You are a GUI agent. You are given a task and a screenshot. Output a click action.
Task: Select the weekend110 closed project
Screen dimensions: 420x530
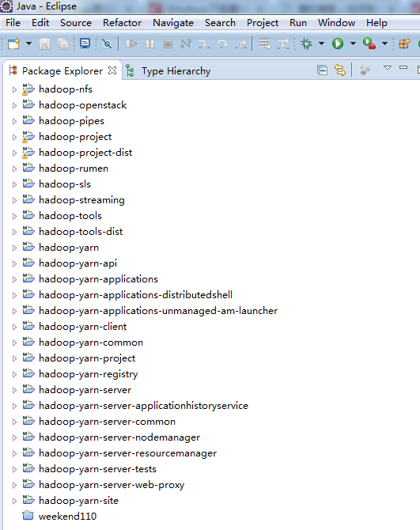point(67,517)
